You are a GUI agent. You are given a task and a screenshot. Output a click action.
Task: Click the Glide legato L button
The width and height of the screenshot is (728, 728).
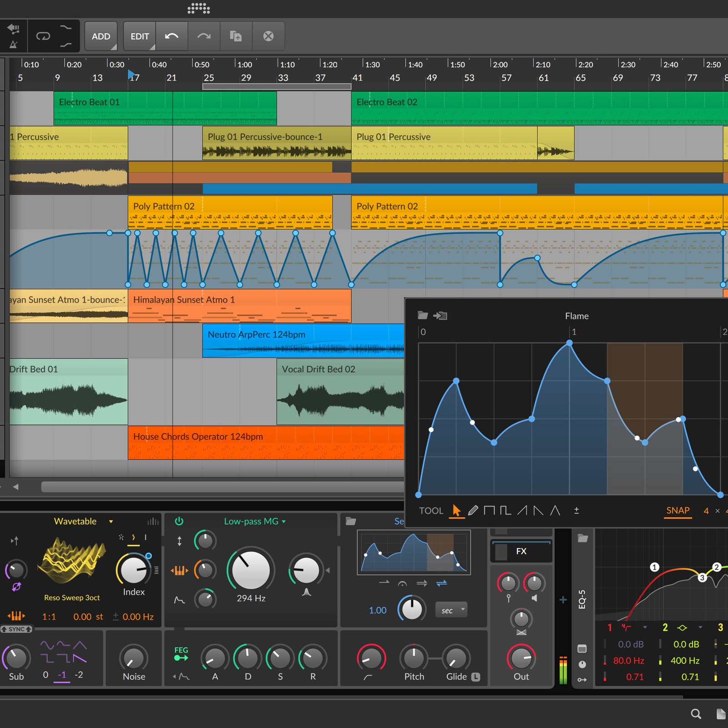point(475,677)
